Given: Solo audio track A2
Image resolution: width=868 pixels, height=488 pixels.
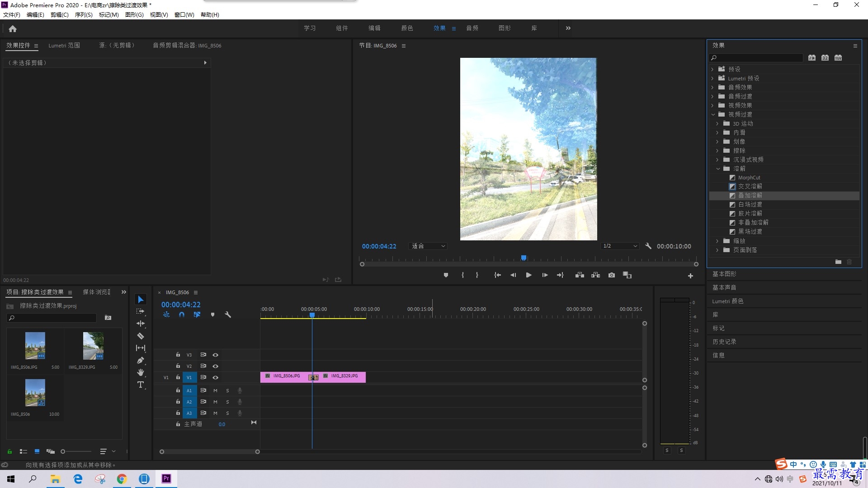Looking at the screenshot, I should [x=227, y=402].
